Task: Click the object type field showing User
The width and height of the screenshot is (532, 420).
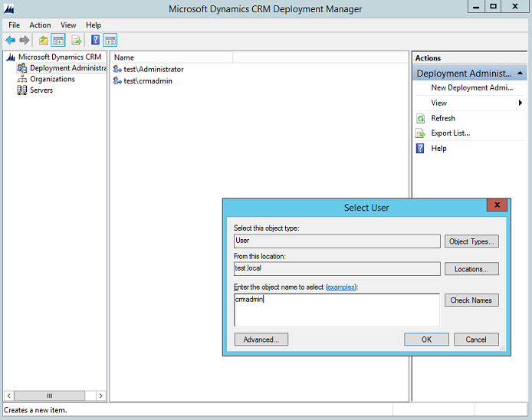Action: 337,241
